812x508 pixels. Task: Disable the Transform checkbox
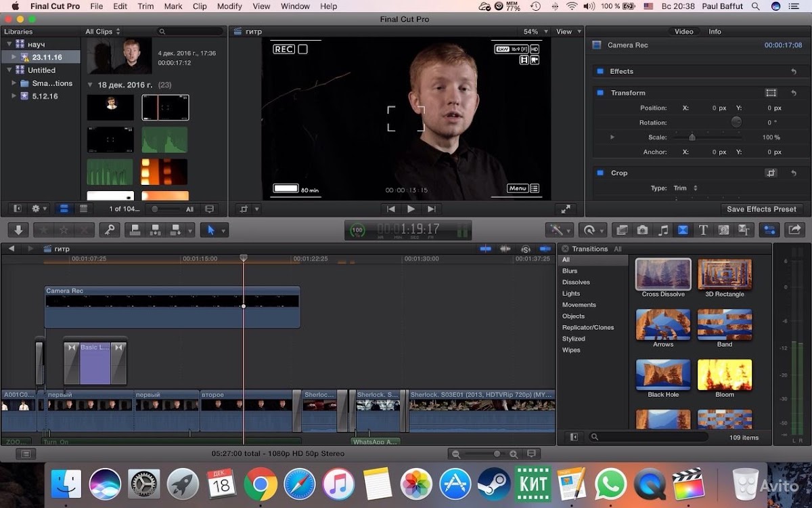[x=599, y=93]
